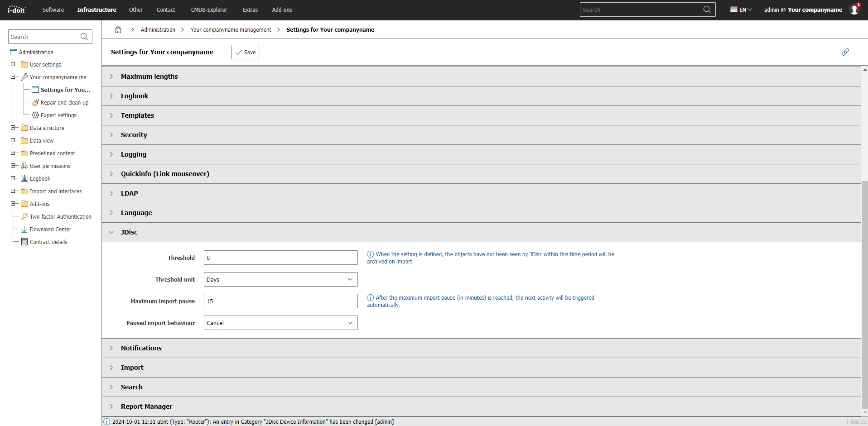Click the User permissions people icon
Screen dimensions: 868x426
click(x=24, y=166)
